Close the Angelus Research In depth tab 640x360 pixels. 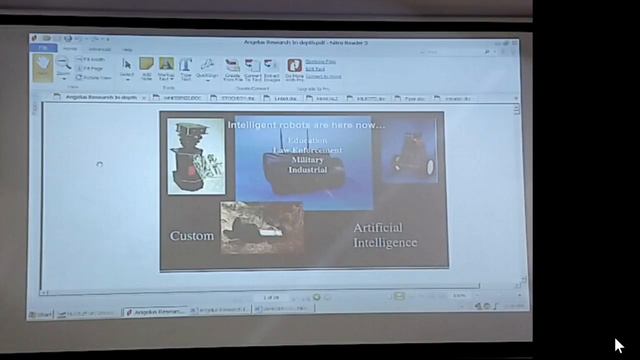click(x=144, y=98)
